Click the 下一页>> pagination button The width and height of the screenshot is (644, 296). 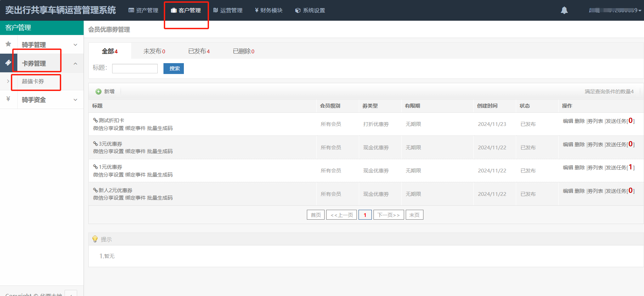click(x=389, y=215)
